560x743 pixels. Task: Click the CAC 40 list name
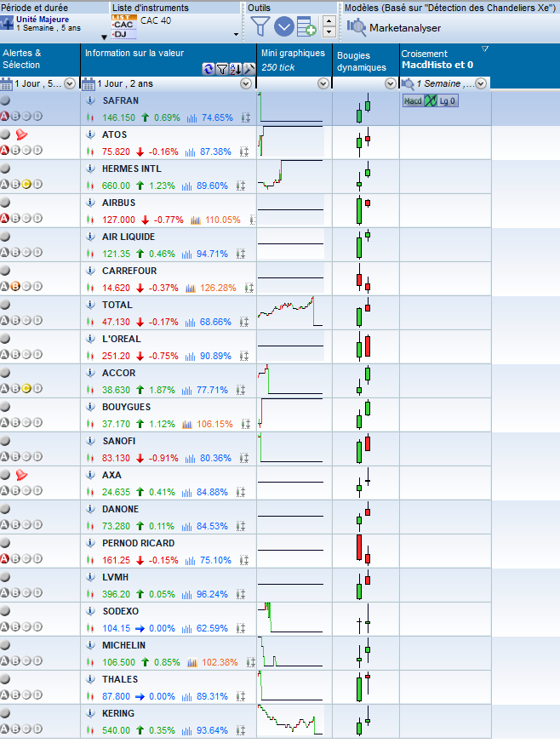pos(156,20)
